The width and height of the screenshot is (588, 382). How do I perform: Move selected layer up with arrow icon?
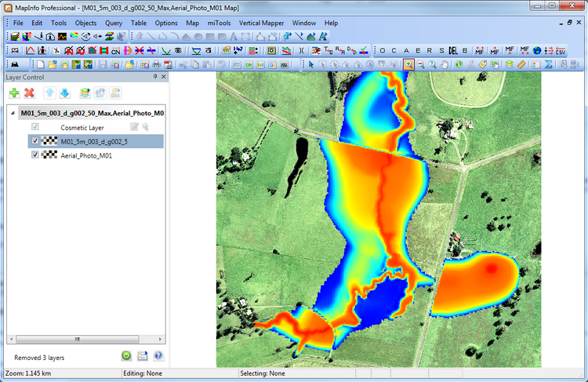pos(49,93)
